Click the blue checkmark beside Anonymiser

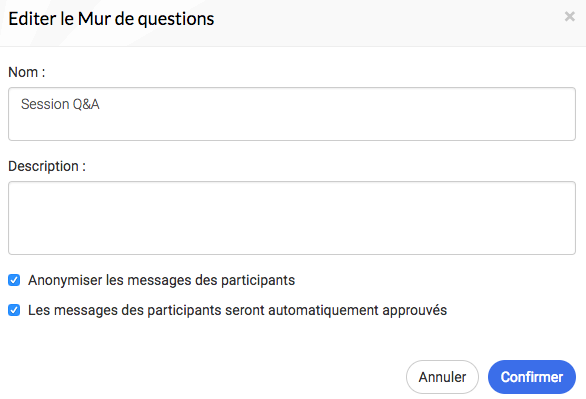coord(14,280)
